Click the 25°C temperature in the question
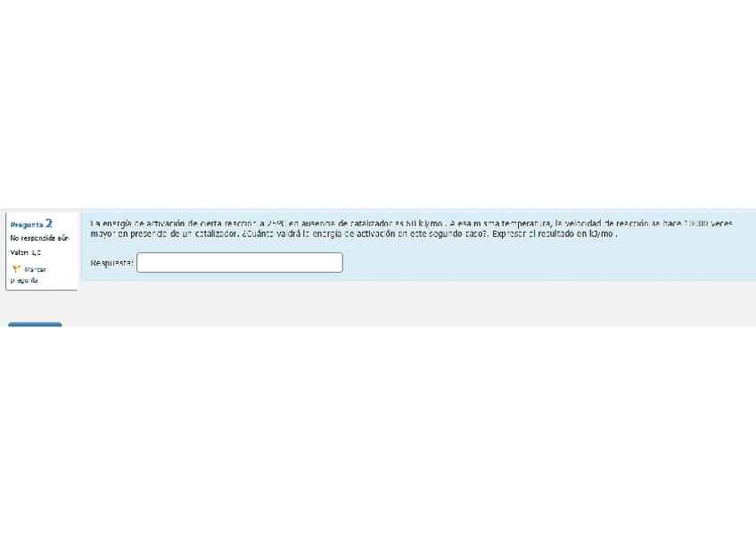Viewport: 756px width, 534px height. [x=276, y=223]
